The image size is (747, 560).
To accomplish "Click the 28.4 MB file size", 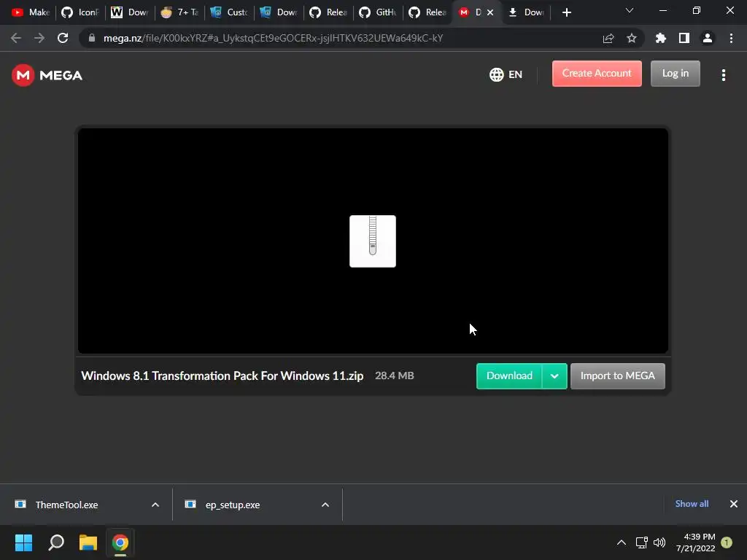I will (x=395, y=376).
